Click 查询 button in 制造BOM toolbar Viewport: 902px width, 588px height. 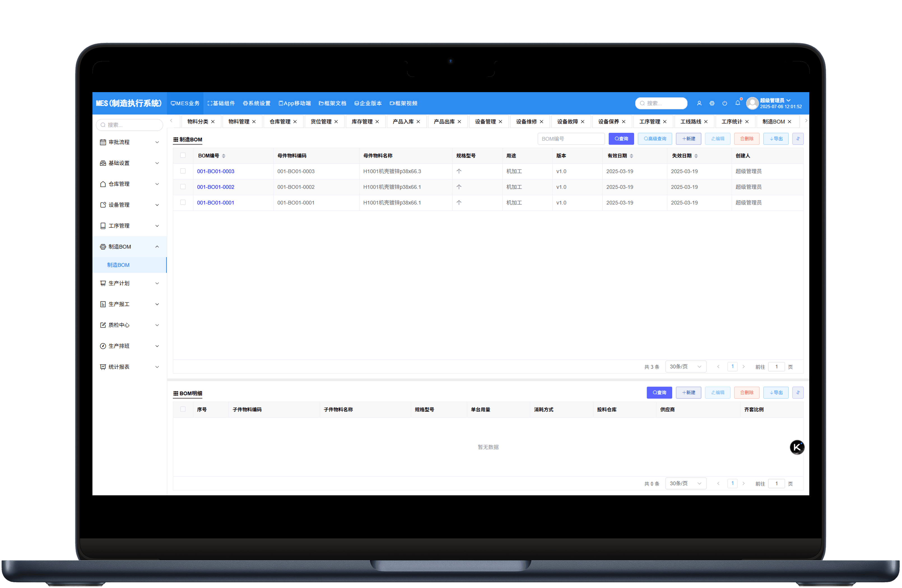click(621, 139)
